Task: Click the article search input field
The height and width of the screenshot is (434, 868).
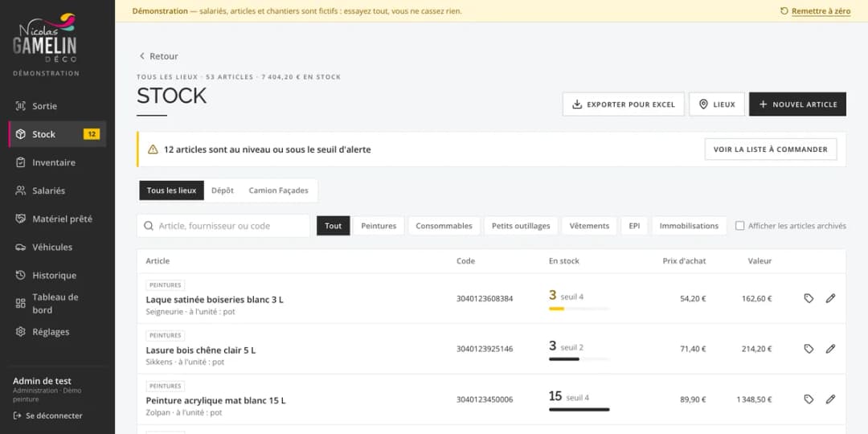Action: click(223, 226)
